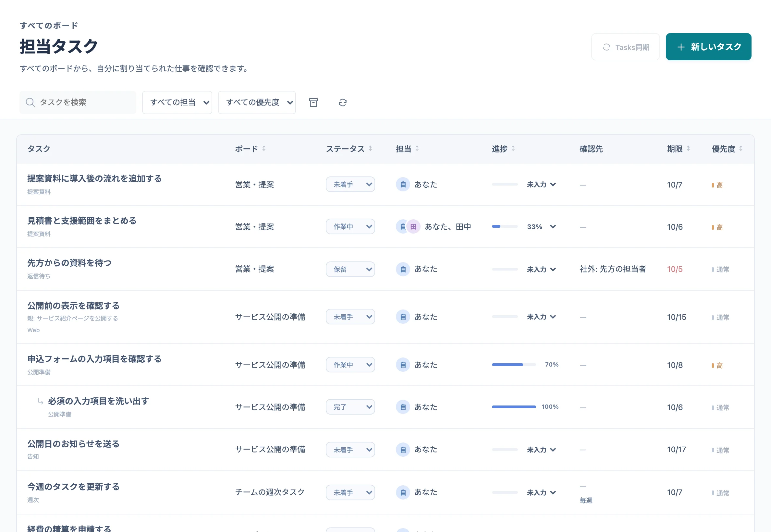This screenshot has height=532, width=771.
Task: Open the status dropdown for 提案資料に導入後の流れを追加する
Action: pyautogui.click(x=350, y=184)
